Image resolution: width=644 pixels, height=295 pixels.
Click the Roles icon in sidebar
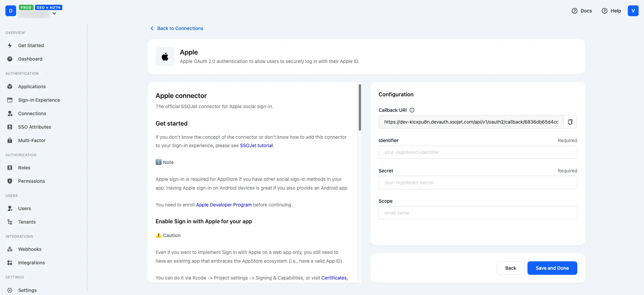coord(10,168)
